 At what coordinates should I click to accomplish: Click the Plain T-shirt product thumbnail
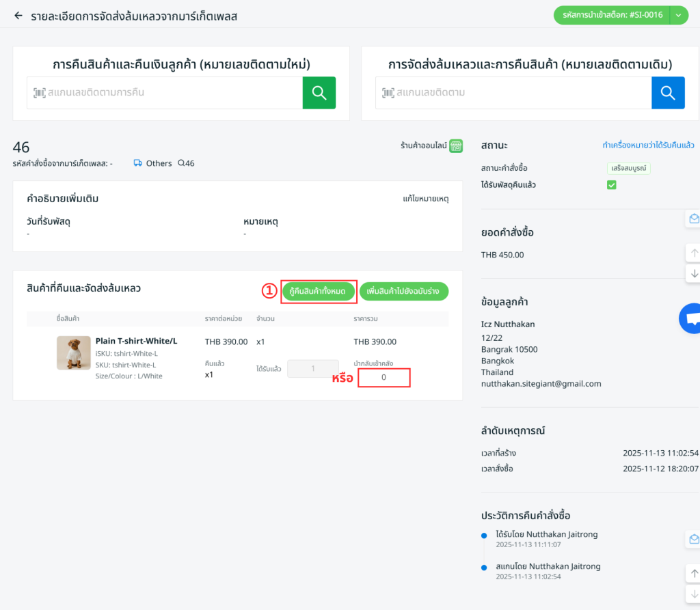[x=74, y=353]
